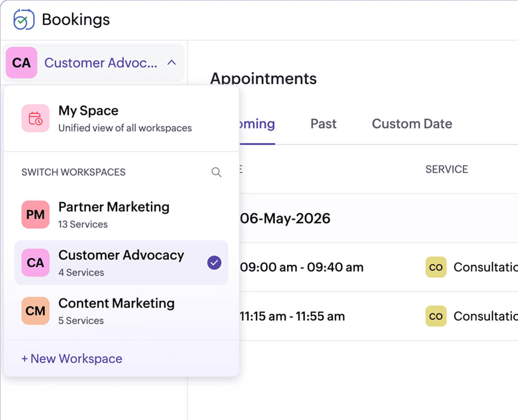Search workspaces with the magnifier icon

pyautogui.click(x=216, y=172)
